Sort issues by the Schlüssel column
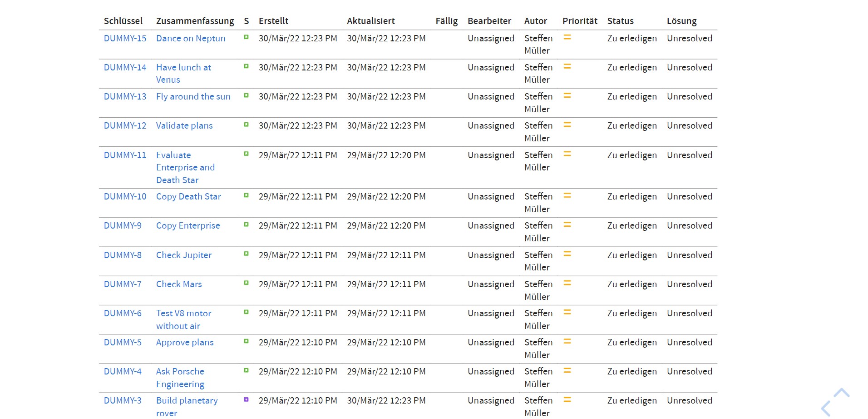 coord(123,20)
